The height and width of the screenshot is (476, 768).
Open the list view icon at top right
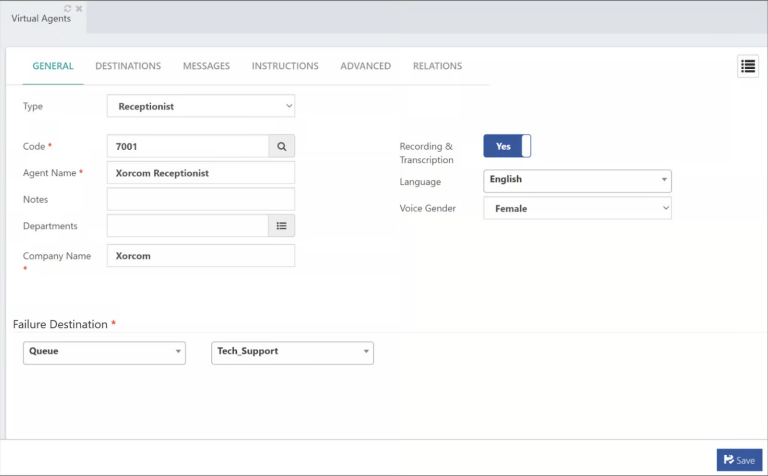click(748, 66)
